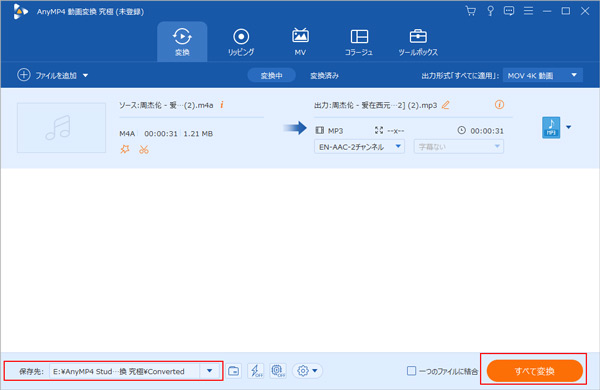This screenshot has height=390, width=600.
Task: Show source file info icon
Action: [x=222, y=104]
